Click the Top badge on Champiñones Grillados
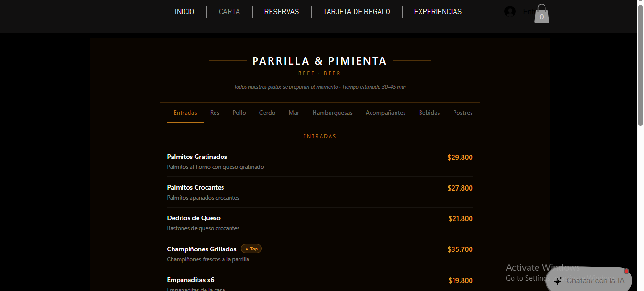 pos(251,249)
